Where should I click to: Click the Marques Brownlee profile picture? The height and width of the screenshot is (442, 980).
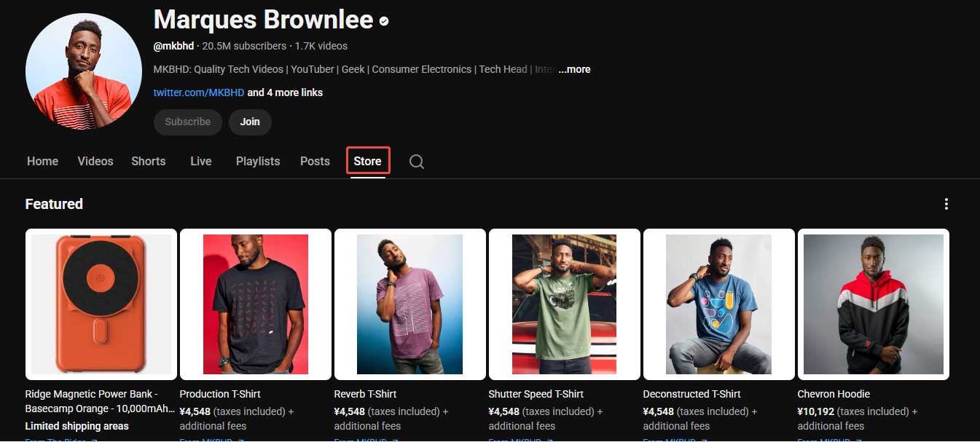point(84,70)
